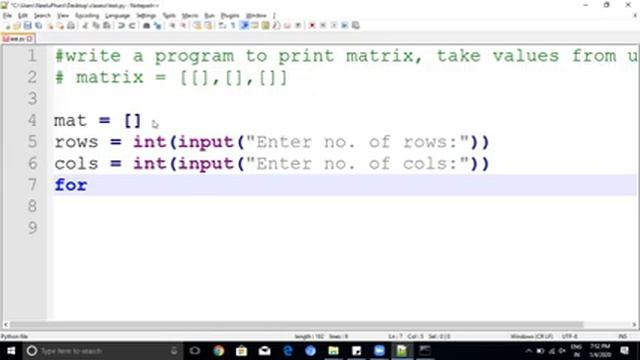Toggle word wrap in the toolbar
640x360 pixels.
221,25
